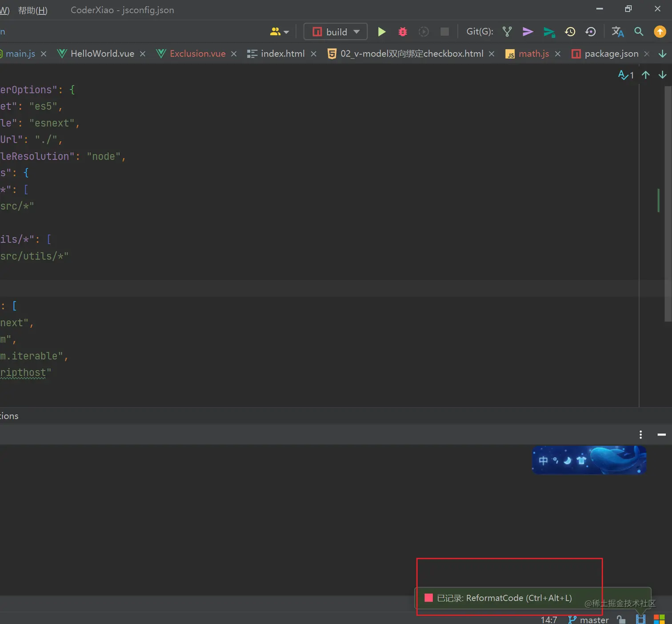This screenshot has width=672, height=624.
Task: Open Git history with the clock icon
Action: point(570,32)
